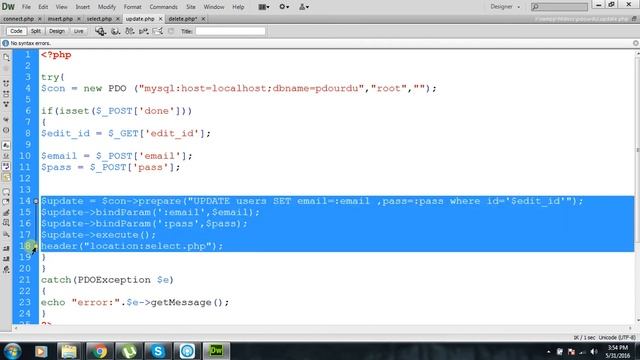This screenshot has height=360, width=640.
Task: Click the Highlight Invalid Code icon
Action: [6, 156]
